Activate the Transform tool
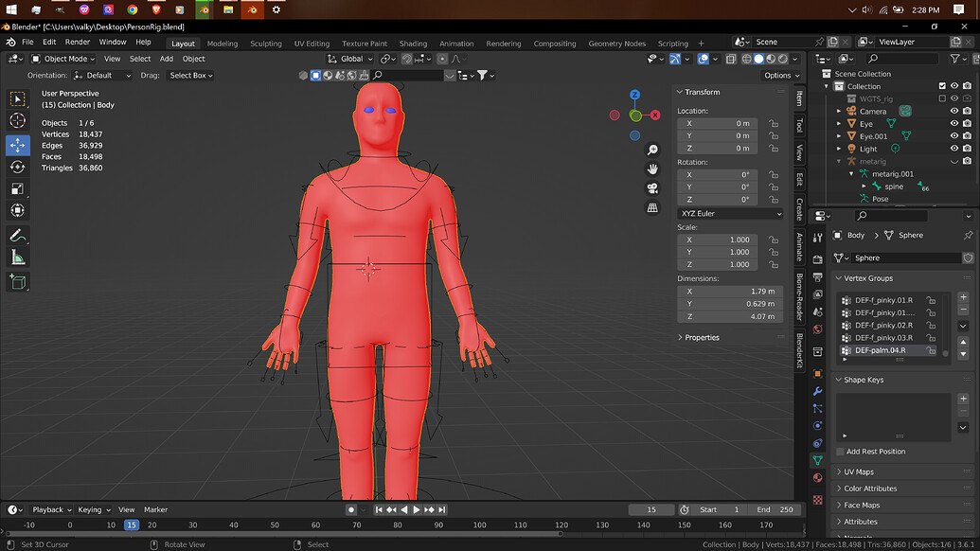 17,210
